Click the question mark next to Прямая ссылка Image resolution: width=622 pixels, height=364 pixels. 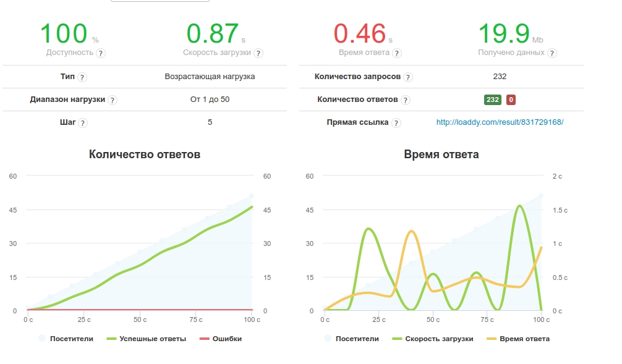click(x=397, y=122)
